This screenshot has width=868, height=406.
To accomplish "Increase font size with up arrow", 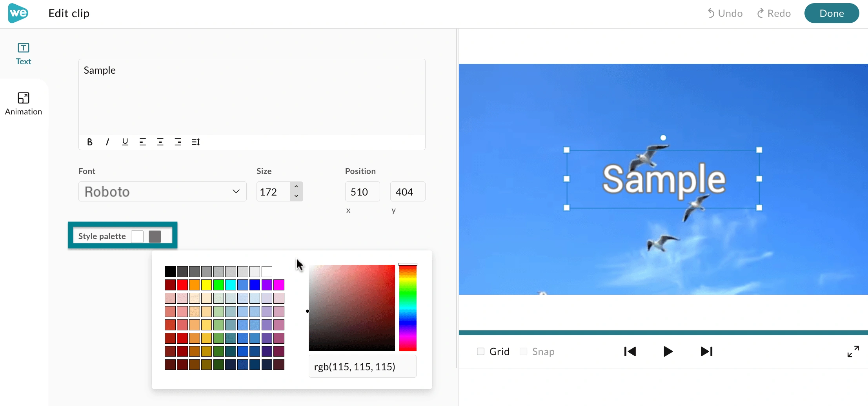I will (296, 187).
